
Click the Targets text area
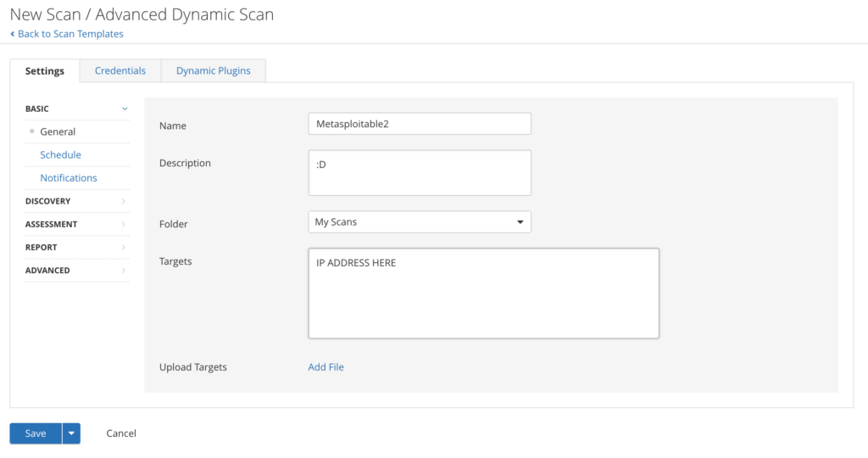click(x=483, y=293)
